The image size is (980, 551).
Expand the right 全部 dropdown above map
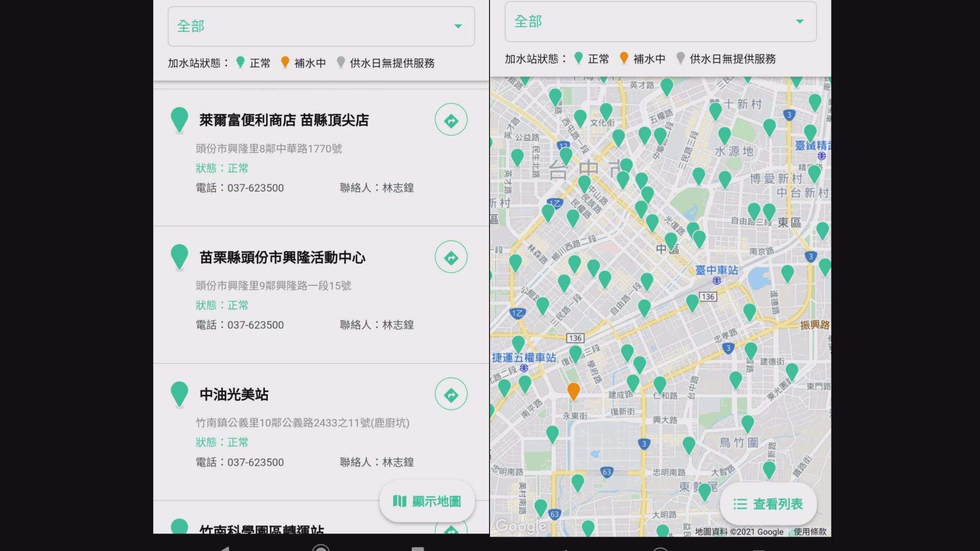[x=660, y=21]
